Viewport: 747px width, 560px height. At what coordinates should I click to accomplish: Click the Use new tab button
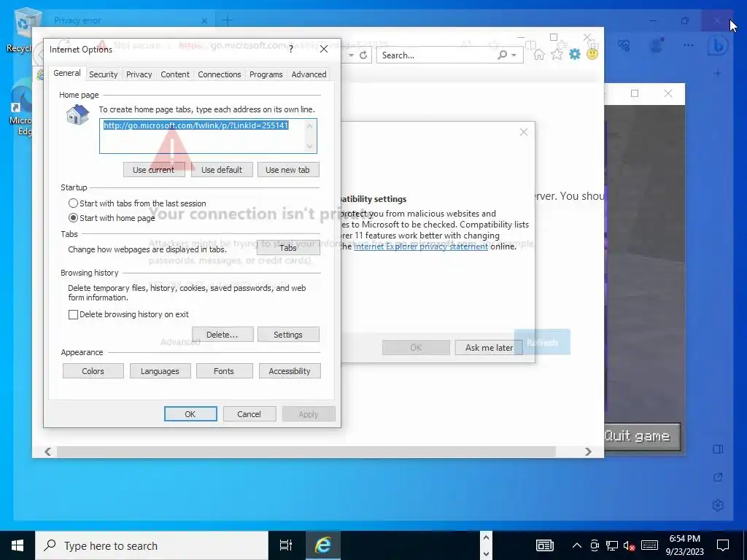(x=287, y=169)
